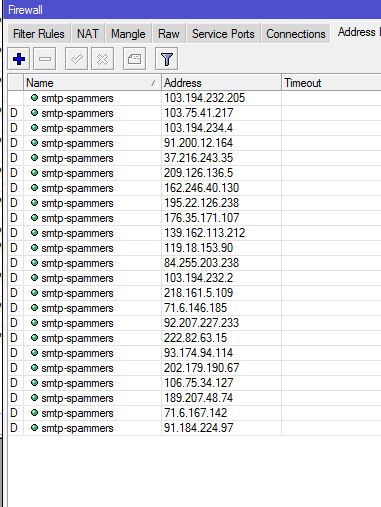Image resolution: width=381 pixels, height=507 pixels.
Task: Click the checkmark Enable button
Action: point(76,59)
